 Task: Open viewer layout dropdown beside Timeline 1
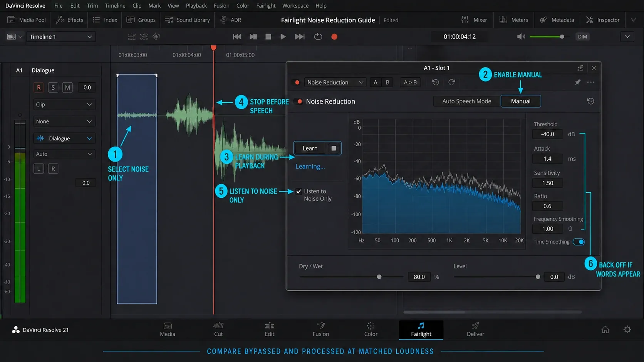click(x=15, y=37)
